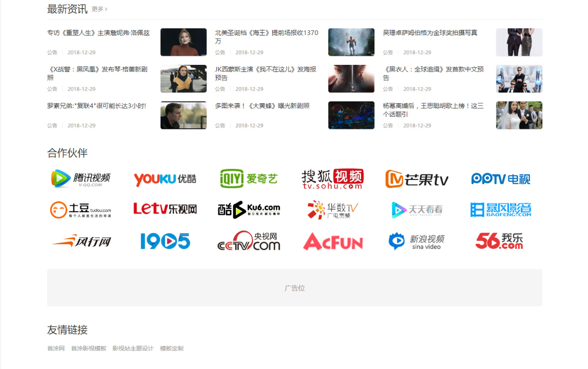Open the Golden Globe photo thumbnail
The image size is (588, 369).
coord(519,42)
